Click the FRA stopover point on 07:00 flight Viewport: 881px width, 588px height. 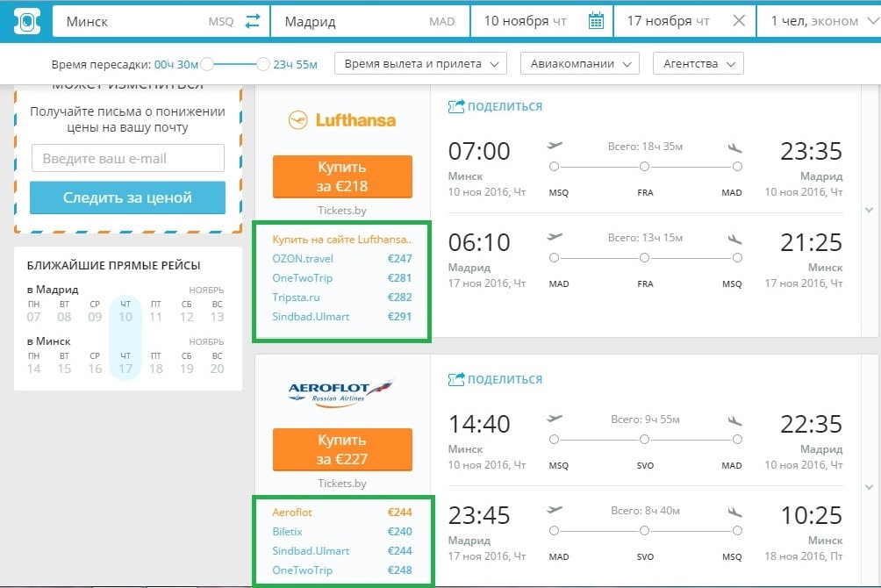(x=644, y=167)
